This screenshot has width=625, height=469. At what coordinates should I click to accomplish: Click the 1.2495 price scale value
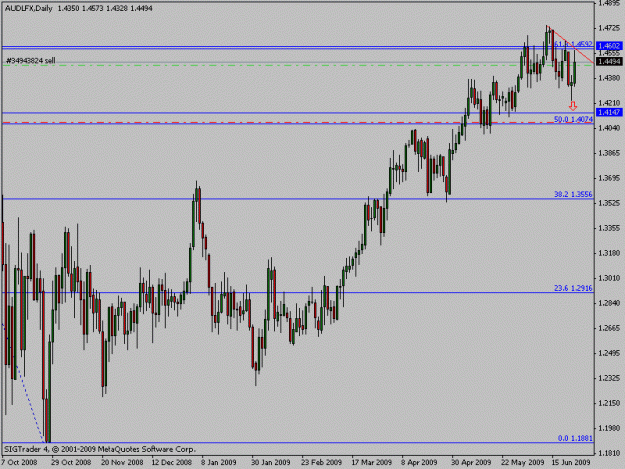(x=610, y=353)
